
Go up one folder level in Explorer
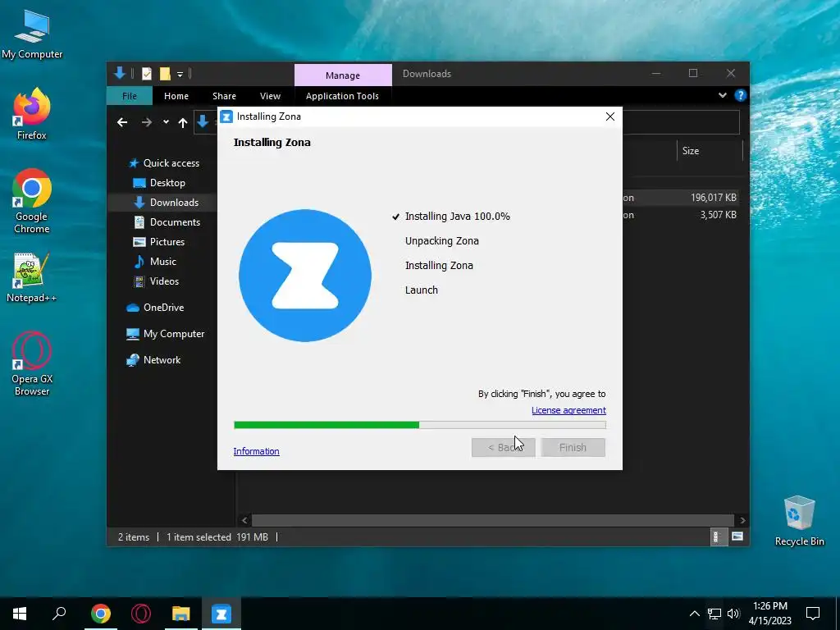click(x=183, y=123)
